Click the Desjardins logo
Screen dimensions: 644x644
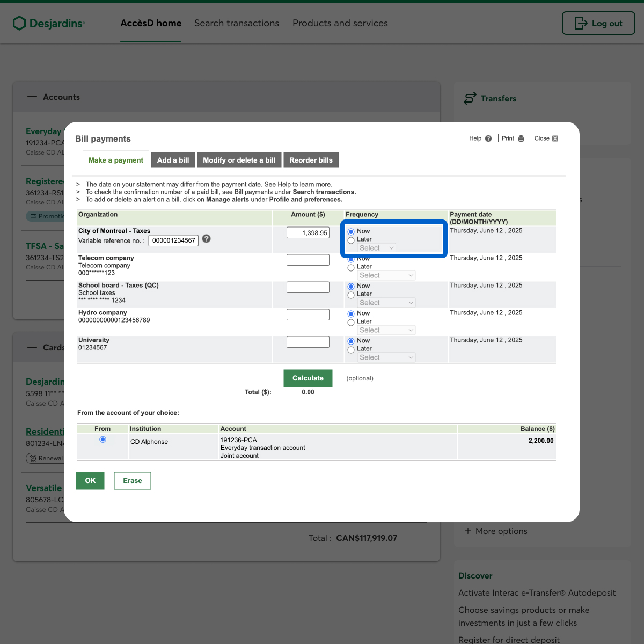coord(49,23)
